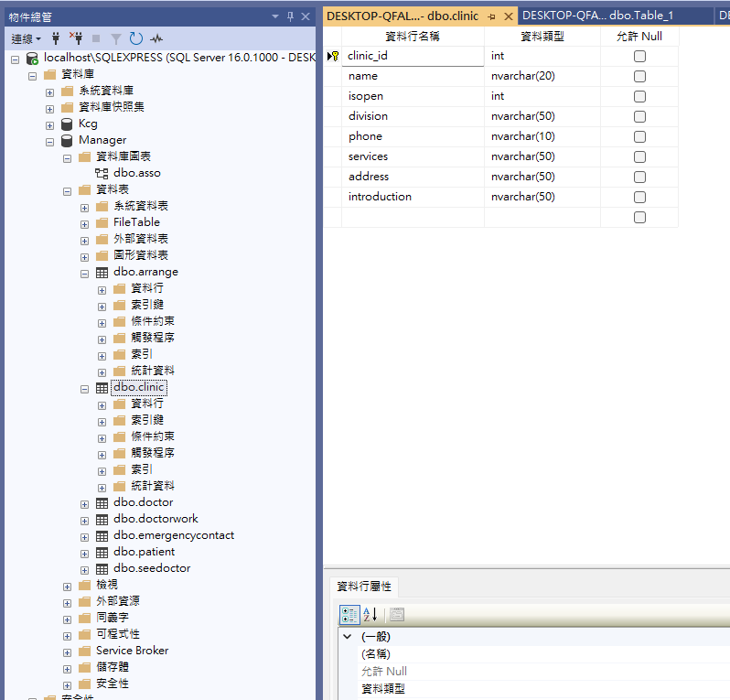
Task: Collapse the dbo.arrange table node
Action: [x=85, y=272]
